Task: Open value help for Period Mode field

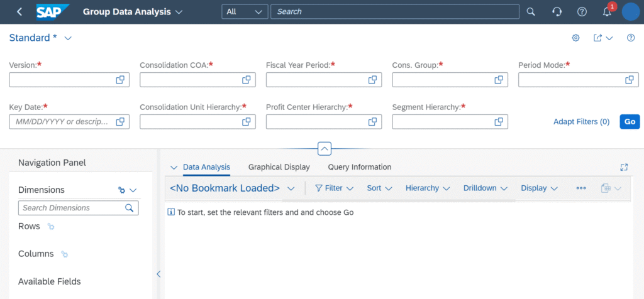Action: click(x=629, y=80)
